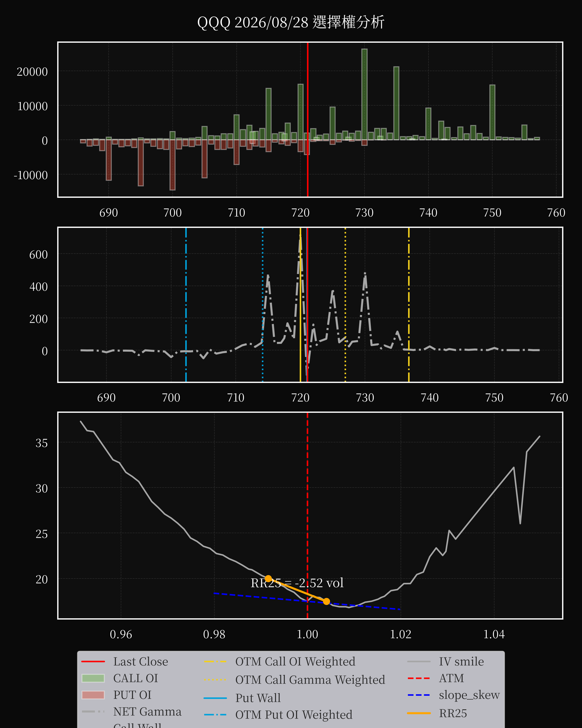Click the red put OI bar at strike 700
Viewport: 582px width, 728px height.
pos(172,165)
